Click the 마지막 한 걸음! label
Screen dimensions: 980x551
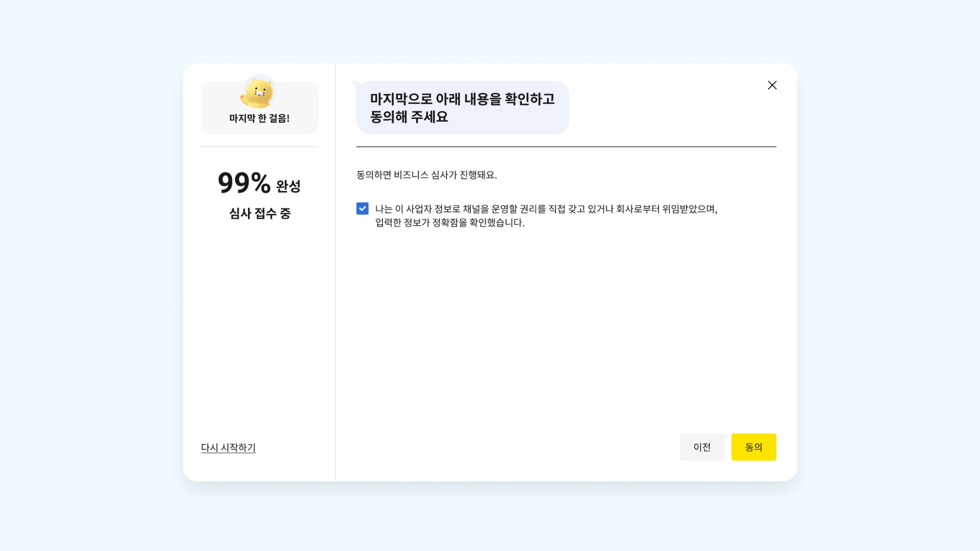click(259, 118)
